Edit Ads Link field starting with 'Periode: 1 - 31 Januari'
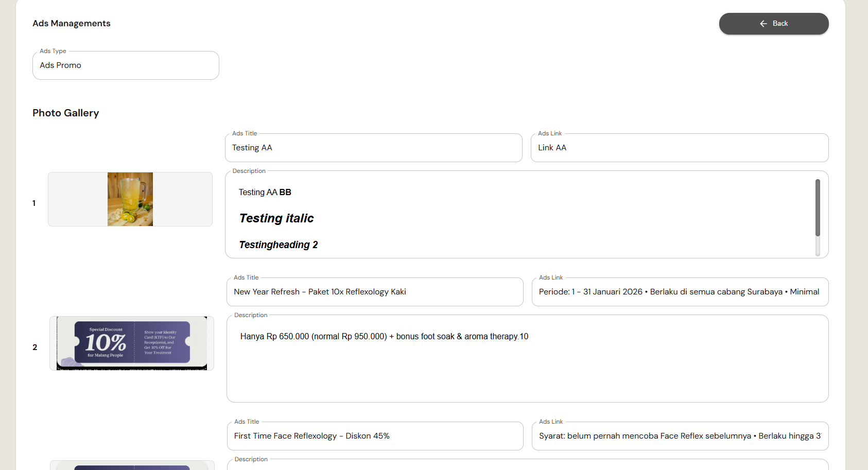The image size is (868, 470). pos(680,292)
